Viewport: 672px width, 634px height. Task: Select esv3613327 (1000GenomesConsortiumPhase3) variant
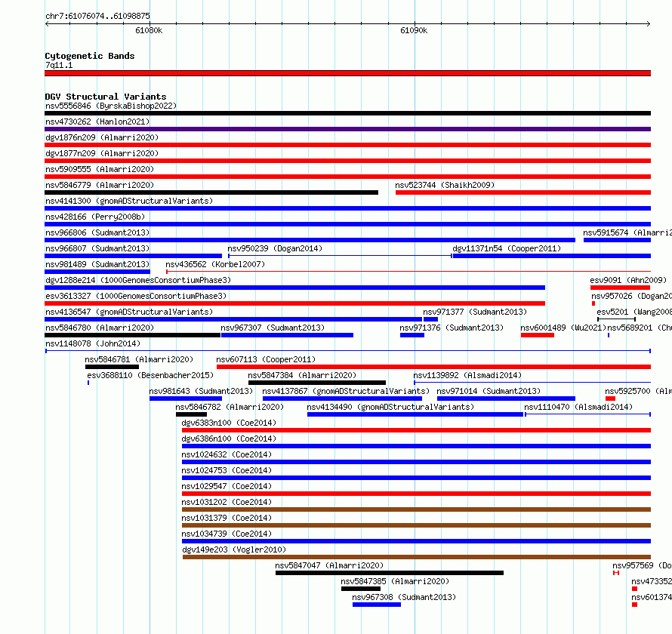pyautogui.click(x=136, y=296)
